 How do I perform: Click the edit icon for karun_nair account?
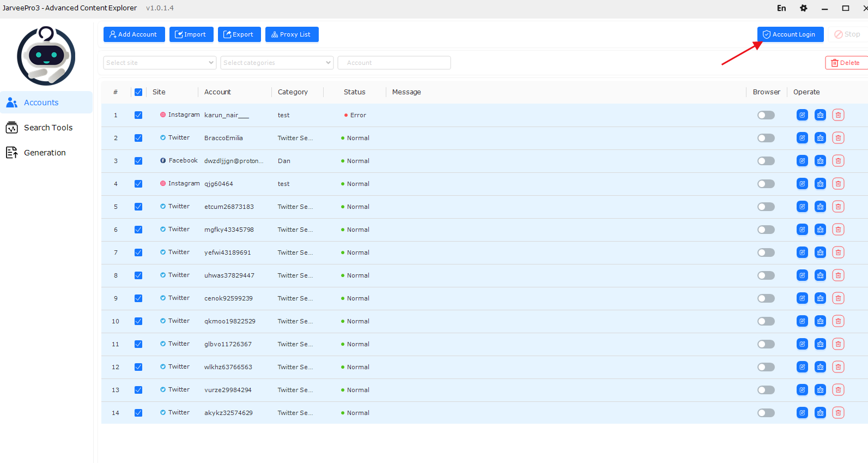(x=802, y=115)
